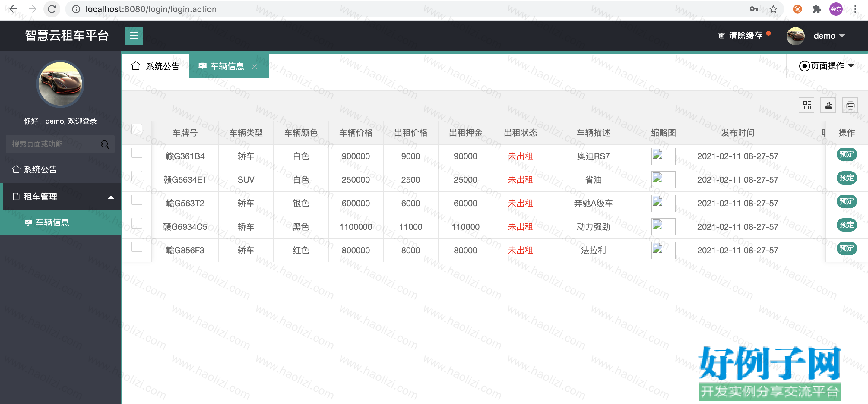868x404 pixels.
Task: Click the 发布时间 column header
Action: pyautogui.click(x=738, y=133)
